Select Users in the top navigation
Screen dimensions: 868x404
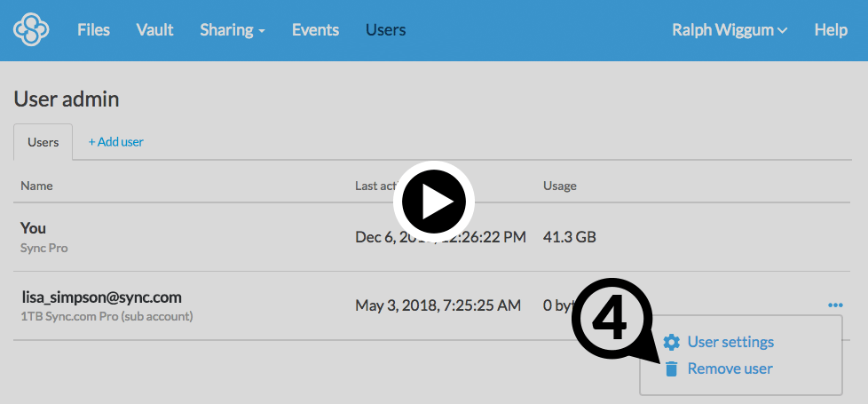(385, 30)
